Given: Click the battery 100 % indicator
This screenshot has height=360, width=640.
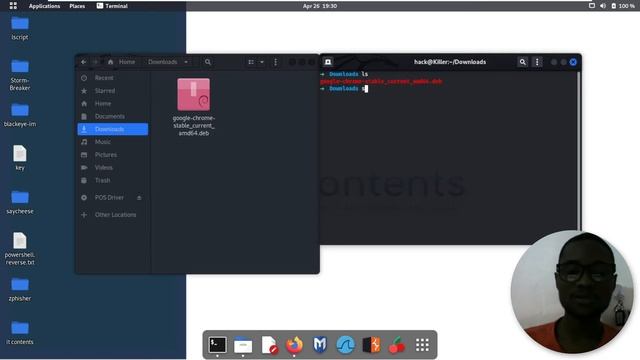Looking at the screenshot, I should 623,6.
